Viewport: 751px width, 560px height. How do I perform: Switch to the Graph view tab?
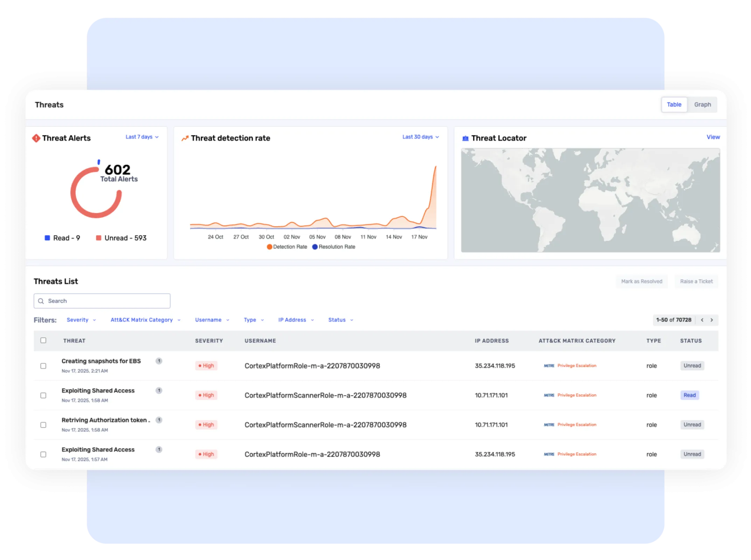[x=702, y=105]
